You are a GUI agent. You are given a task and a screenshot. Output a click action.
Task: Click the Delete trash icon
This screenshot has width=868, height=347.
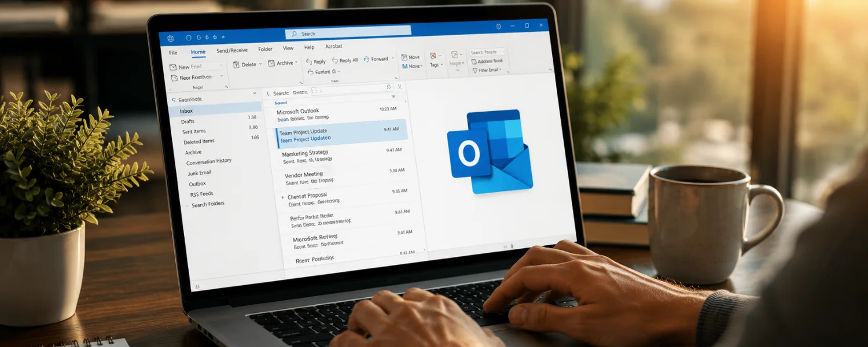click(x=236, y=65)
